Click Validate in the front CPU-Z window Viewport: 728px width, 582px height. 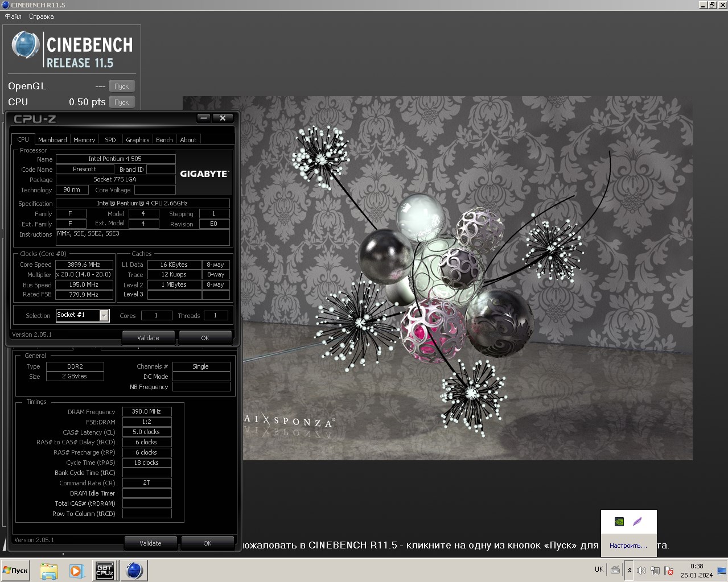[x=149, y=338]
